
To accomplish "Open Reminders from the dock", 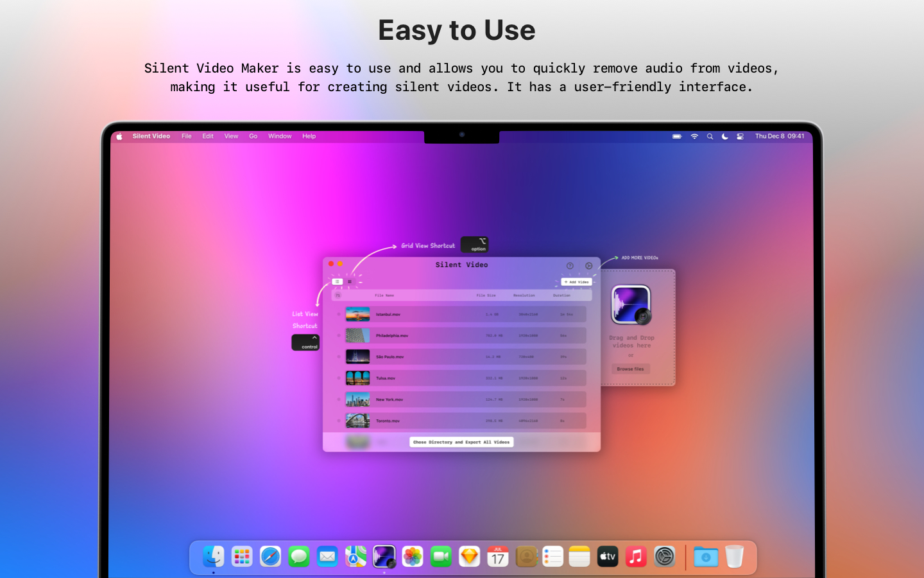I will point(552,556).
